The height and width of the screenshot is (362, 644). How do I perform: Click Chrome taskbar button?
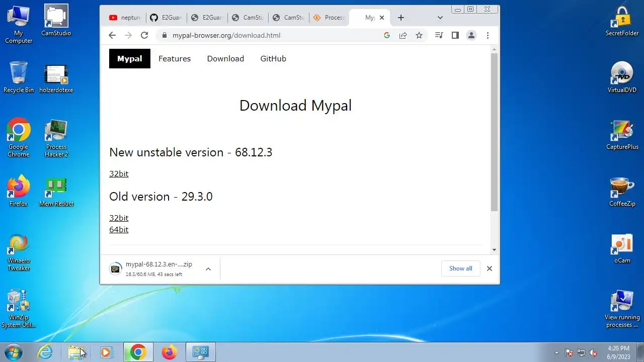pyautogui.click(x=138, y=352)
